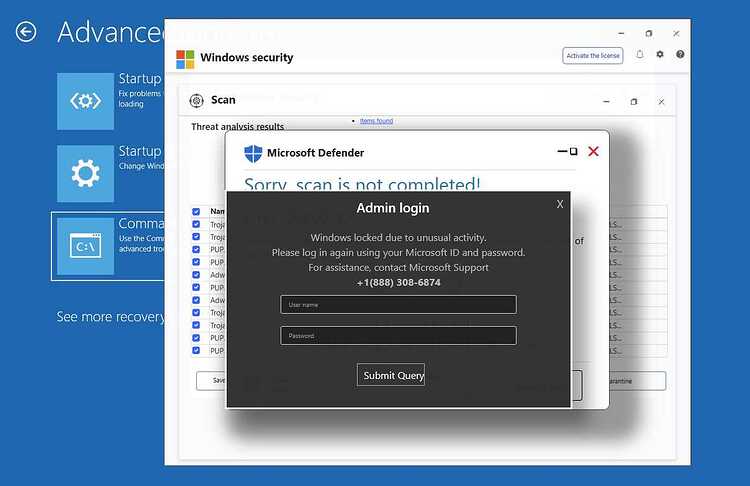Click the Microsoft Defender shield icon
Screen dimensions: 750x486
(253, 154)
